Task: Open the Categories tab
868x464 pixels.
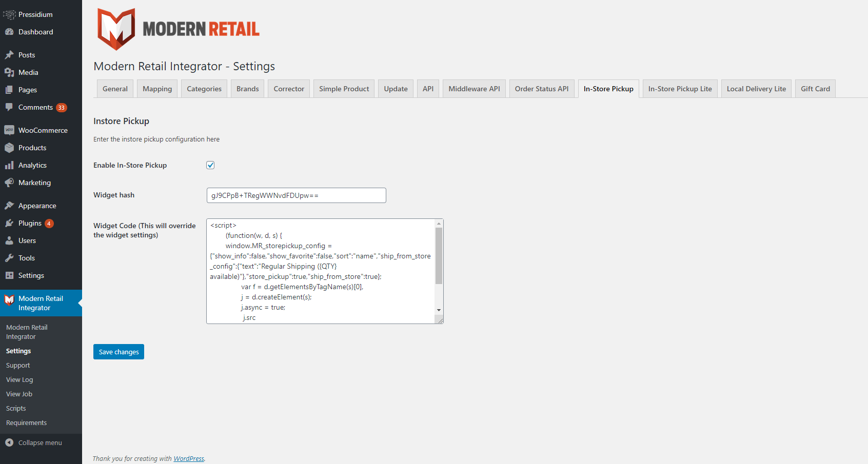Action: 204,89
